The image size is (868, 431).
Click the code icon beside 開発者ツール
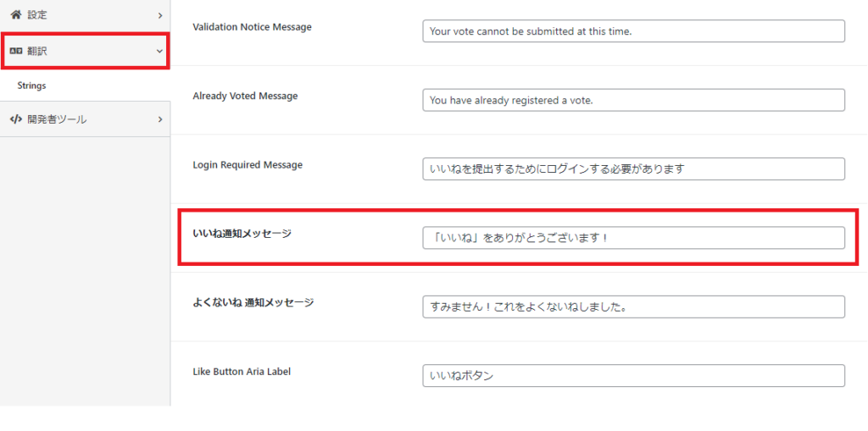(16, 119)
